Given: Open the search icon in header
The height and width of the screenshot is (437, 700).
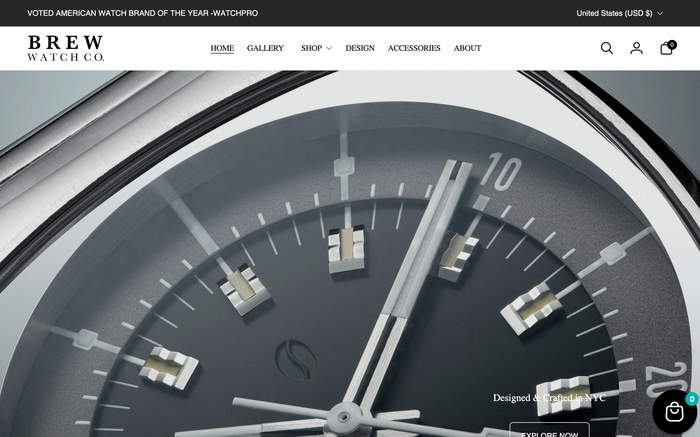Looking at the screenshot, I should 607,48.
